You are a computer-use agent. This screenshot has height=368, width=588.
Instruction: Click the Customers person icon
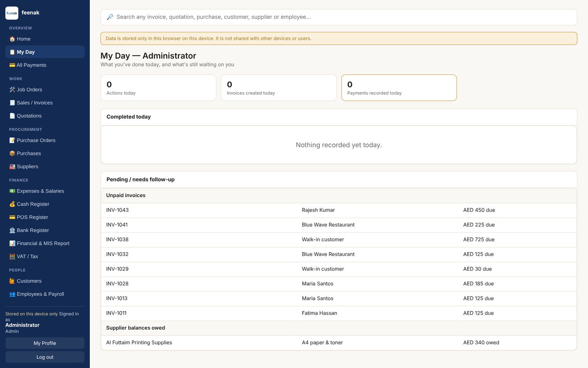12,281
